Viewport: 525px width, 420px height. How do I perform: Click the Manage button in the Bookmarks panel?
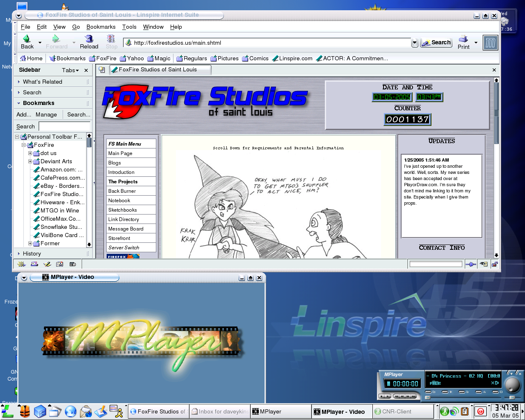[46, 114]
